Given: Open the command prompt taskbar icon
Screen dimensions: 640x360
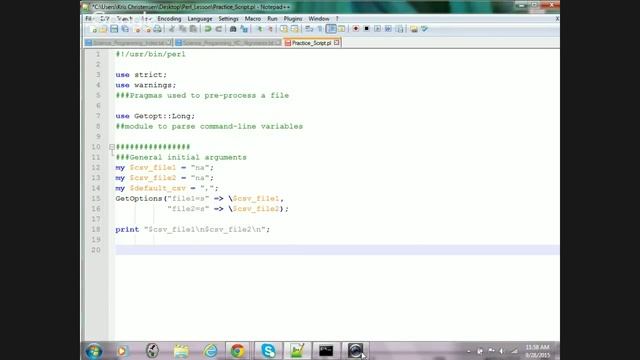Looking at the screenshot, I should point(326,351).
